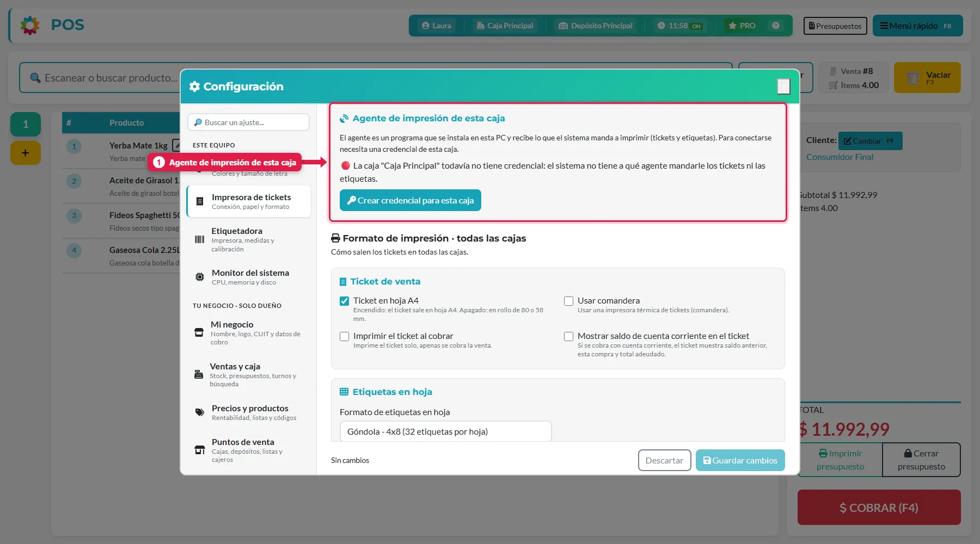Open the Formato de etiquetas en hoja dropdown
The image size is (980, 544).
[445, 431]
